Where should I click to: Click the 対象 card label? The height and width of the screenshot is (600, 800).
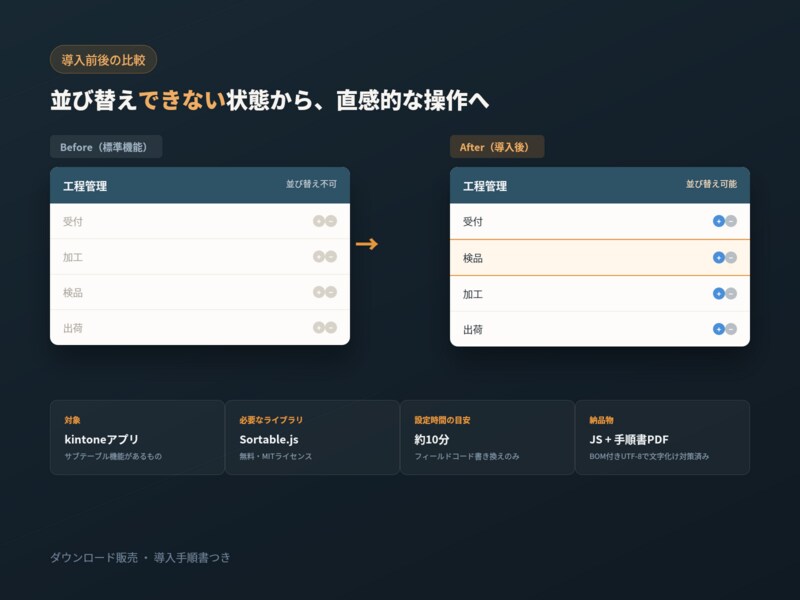click(x=72, y=420)
